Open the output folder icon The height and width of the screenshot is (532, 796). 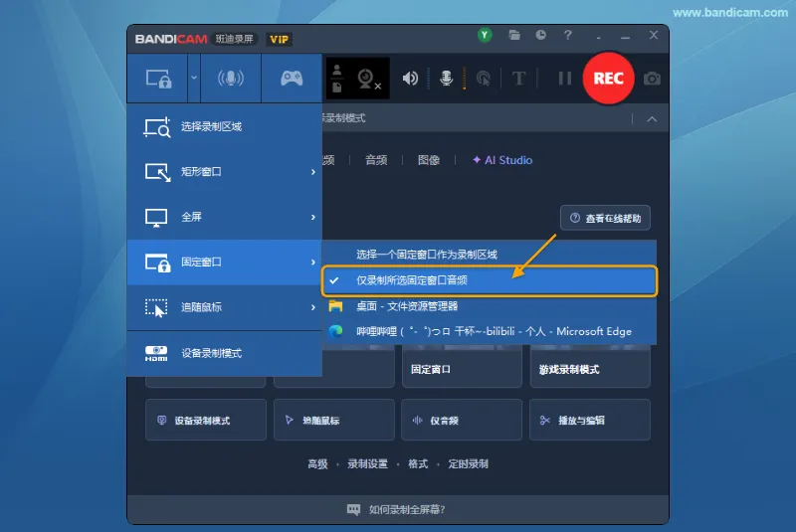tap(514, 35)
